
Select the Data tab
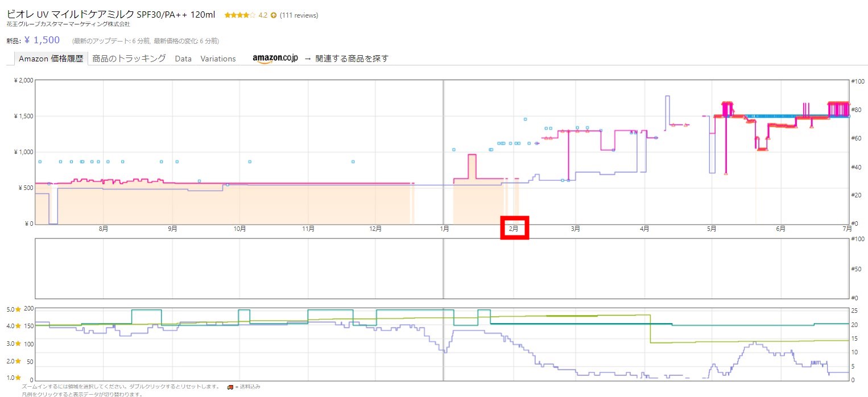click(x=183, y=59)
